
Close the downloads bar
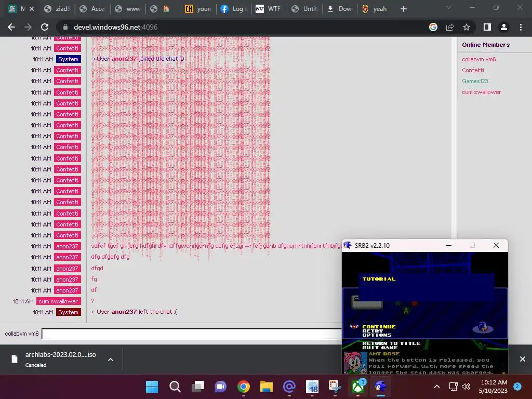[523, 359]
